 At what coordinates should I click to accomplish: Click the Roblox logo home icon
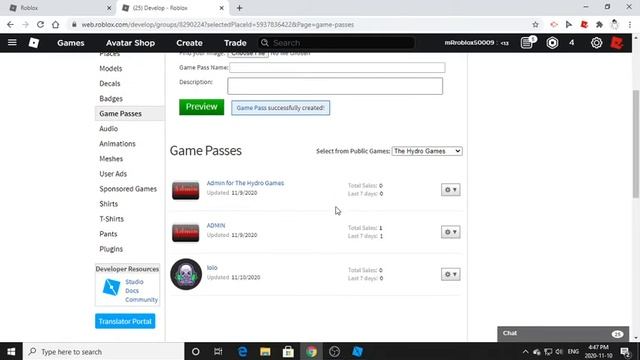pyautogui.click(x=34, y=42)
